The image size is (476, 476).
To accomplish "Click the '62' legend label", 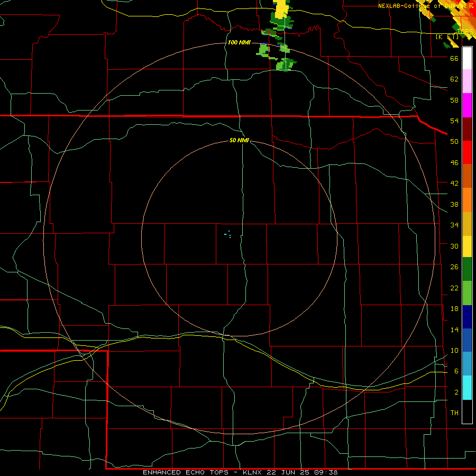I will (454, 79).
